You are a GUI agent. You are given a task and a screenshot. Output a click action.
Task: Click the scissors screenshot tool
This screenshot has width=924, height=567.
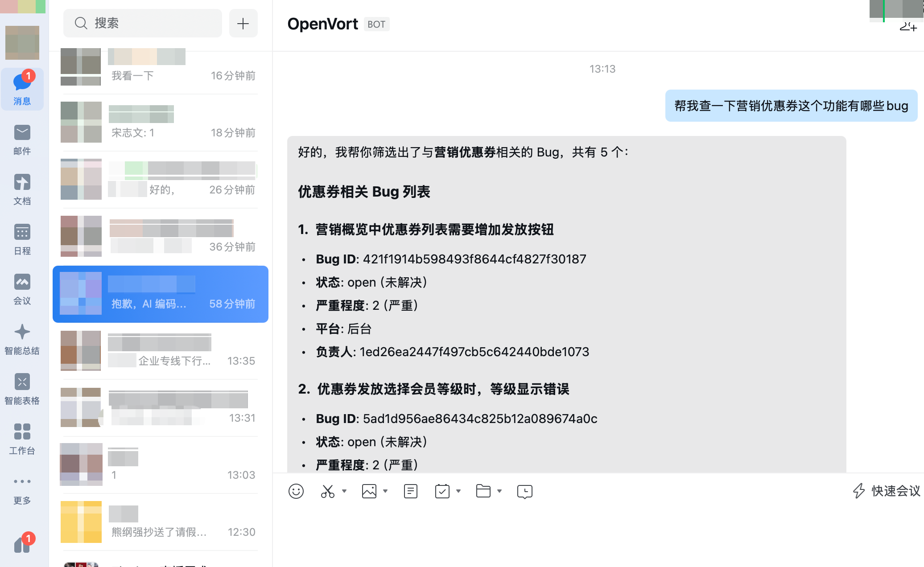(327, 491)
